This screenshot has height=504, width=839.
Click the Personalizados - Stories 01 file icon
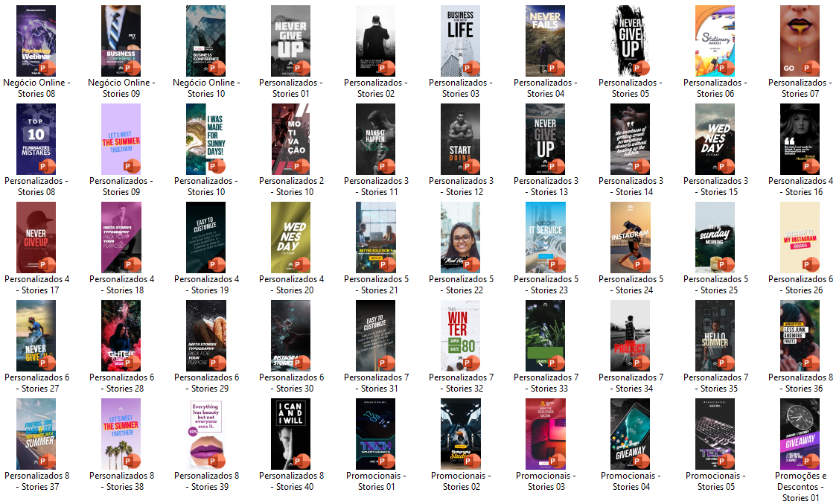[290, 41]
